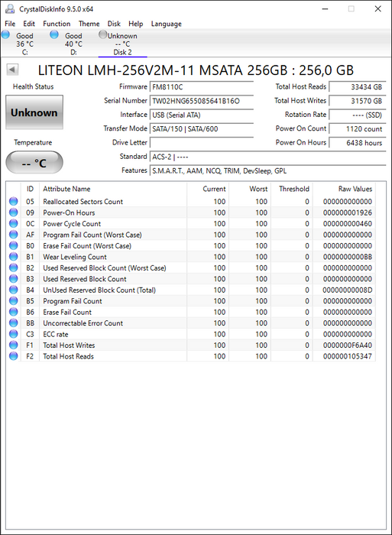Open the Theme menu

click(89, 24)
